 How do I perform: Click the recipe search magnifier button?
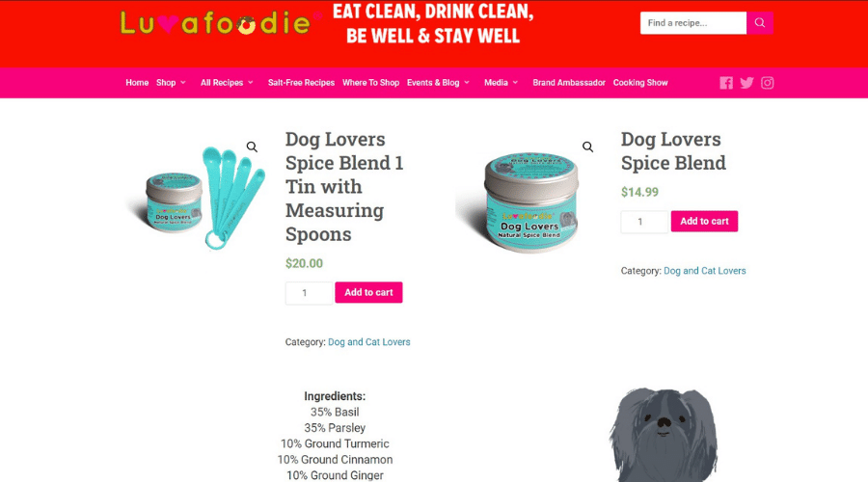pos(760,23)
